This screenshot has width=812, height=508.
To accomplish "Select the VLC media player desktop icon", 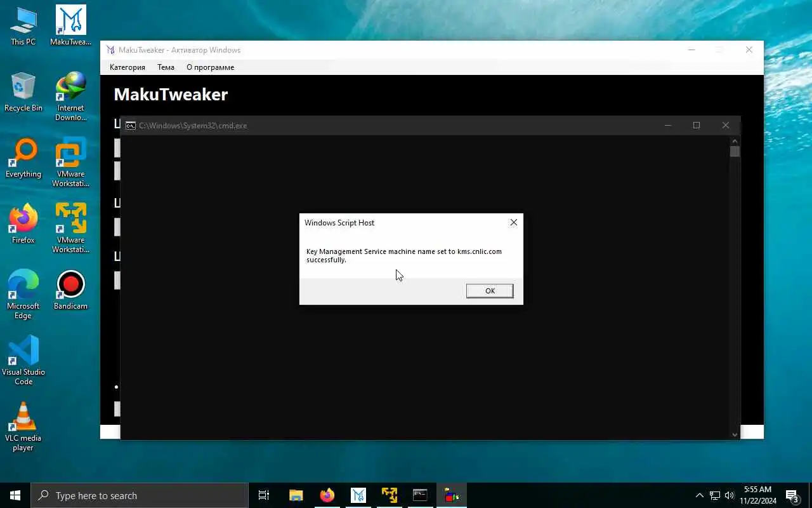I will click(x=23, y=427).
